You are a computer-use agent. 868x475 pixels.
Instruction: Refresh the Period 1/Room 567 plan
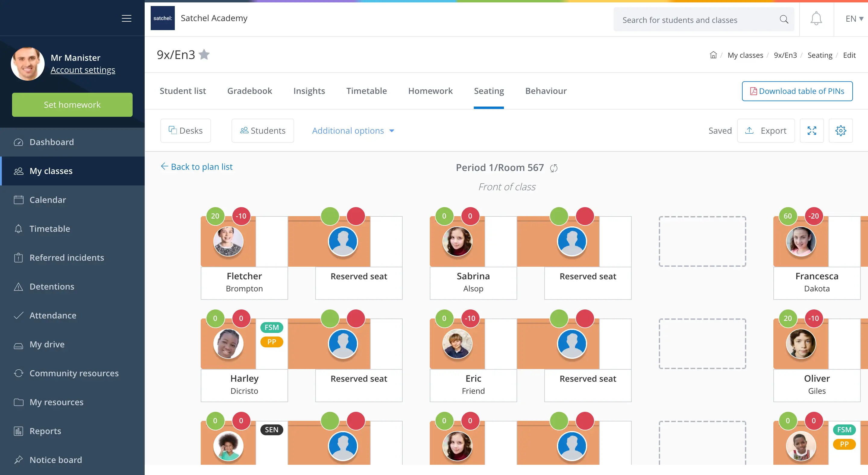pyautogui.click(x=554, y=168)
